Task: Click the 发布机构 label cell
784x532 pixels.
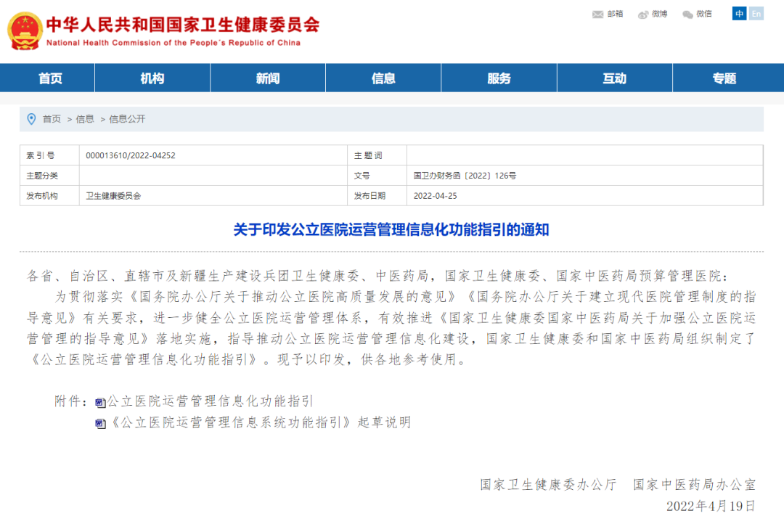Action: pos(49,196)
